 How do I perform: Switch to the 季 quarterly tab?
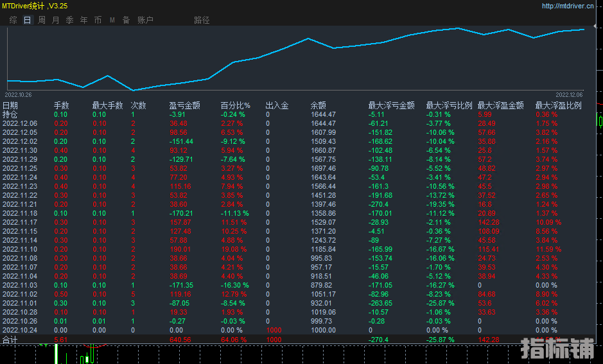69,20
